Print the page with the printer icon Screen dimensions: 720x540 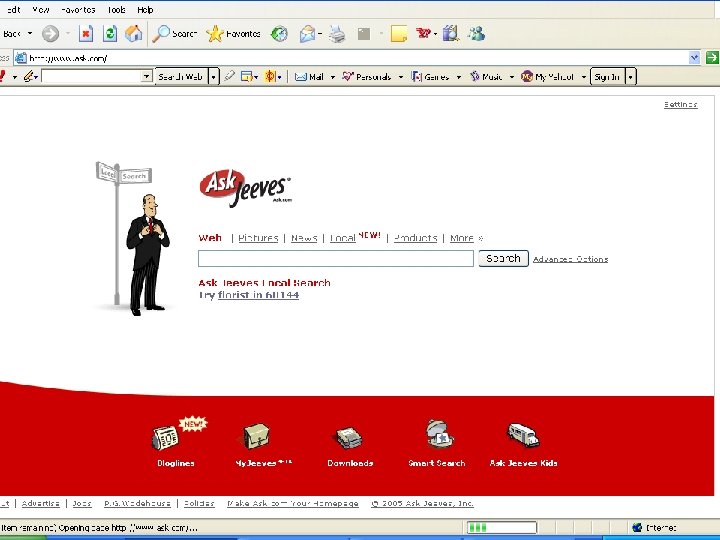pos(337,34)
